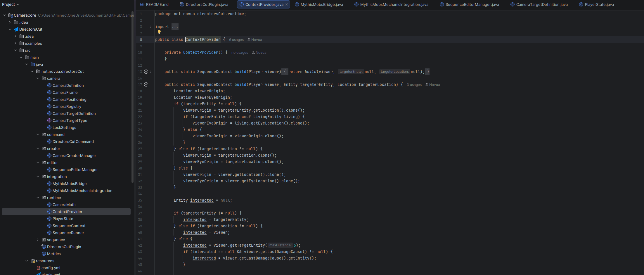Click the Metrics class icon
Image resolution: width=644 pixels, height=275 pixels.
44,254
